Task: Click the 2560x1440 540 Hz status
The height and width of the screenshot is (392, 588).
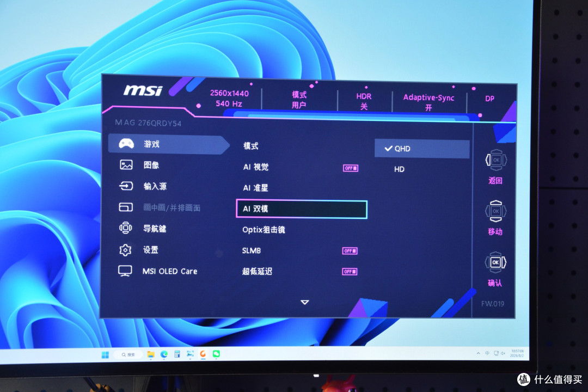Action: (x=229, y=99)
